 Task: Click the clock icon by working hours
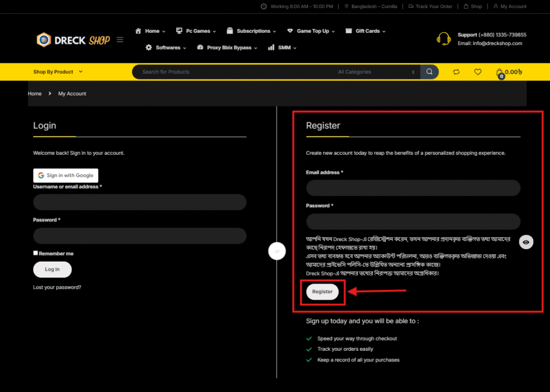pyautogui.click(x=264, y=6)
